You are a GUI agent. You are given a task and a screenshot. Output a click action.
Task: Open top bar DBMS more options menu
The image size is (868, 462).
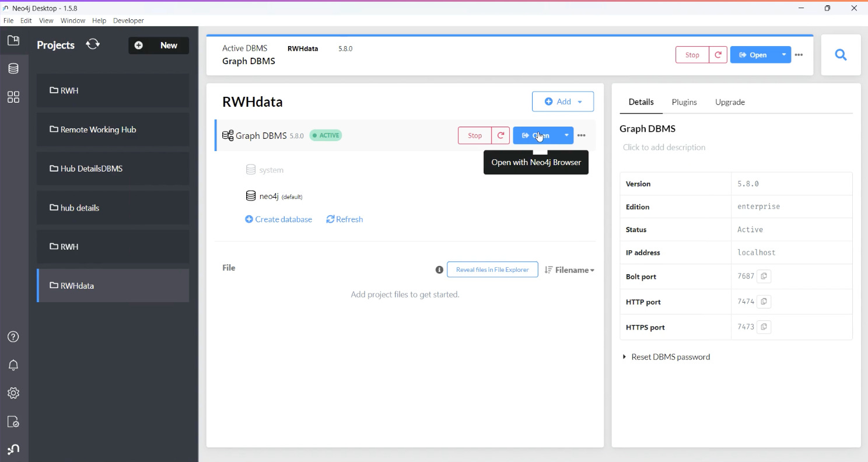click(799, 55)
